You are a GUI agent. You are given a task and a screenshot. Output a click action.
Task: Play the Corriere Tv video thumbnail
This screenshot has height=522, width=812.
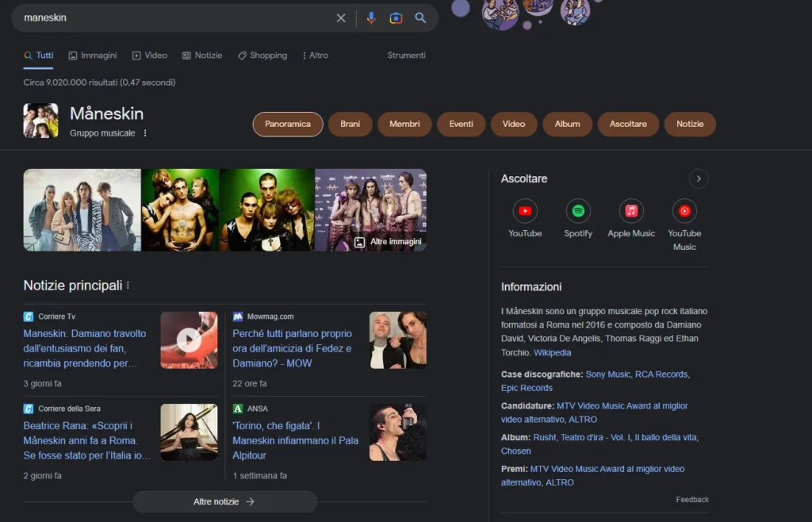189,340
